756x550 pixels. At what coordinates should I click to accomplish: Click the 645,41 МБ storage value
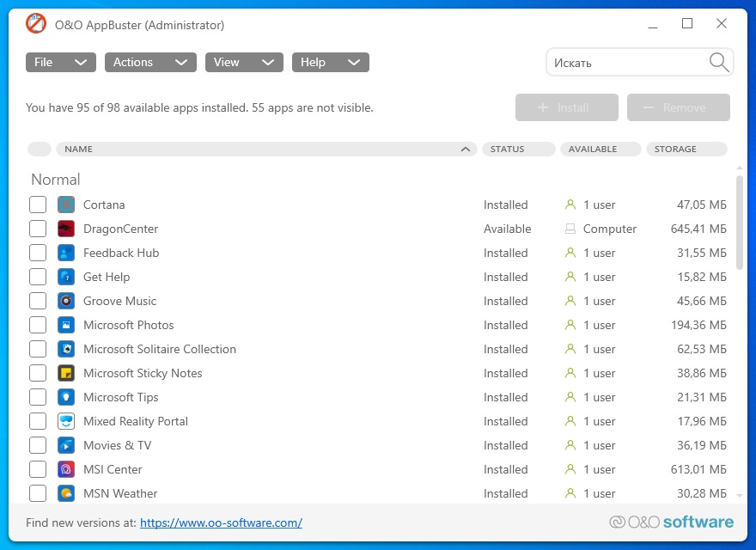tap(698, 229)
